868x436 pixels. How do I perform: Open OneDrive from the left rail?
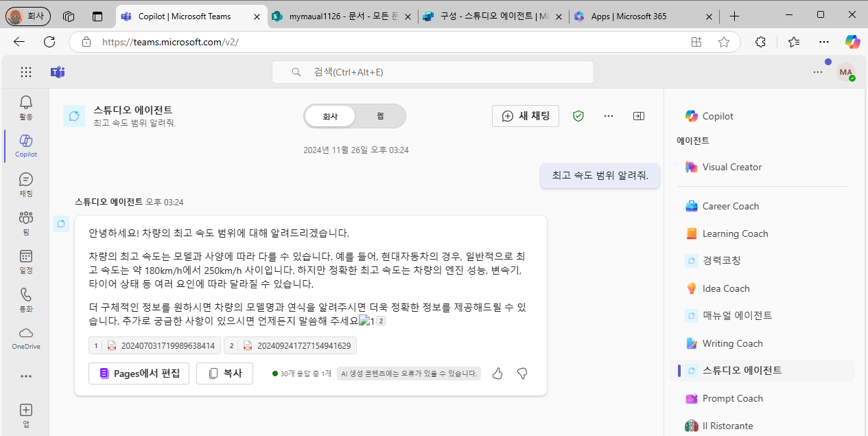point(26,338)
